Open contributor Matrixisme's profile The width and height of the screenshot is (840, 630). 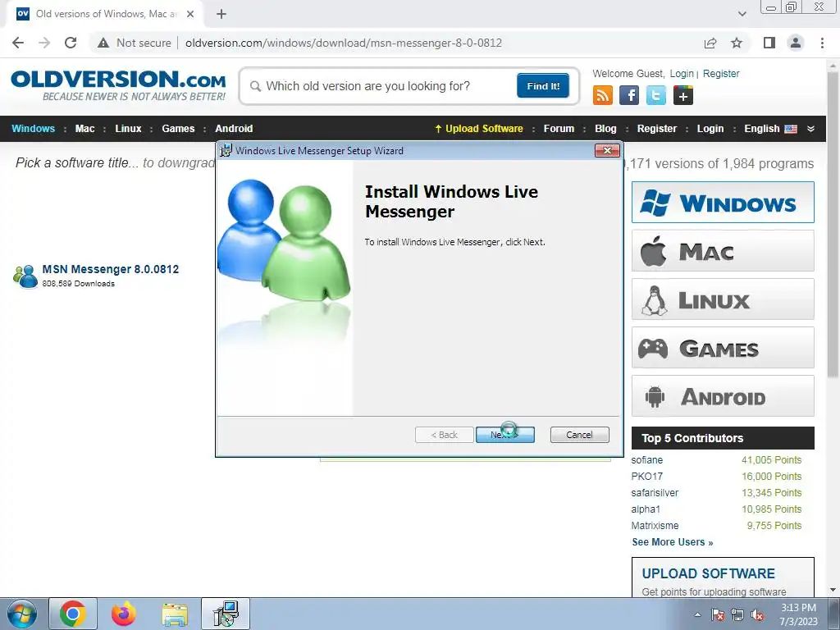click(655, 526)
